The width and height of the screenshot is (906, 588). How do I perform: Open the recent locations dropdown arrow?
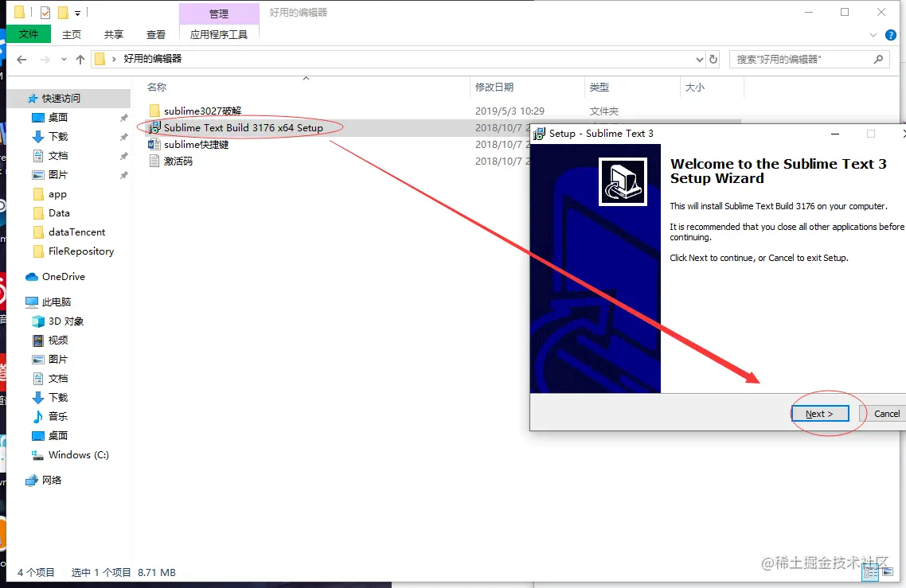coord(64,59)
